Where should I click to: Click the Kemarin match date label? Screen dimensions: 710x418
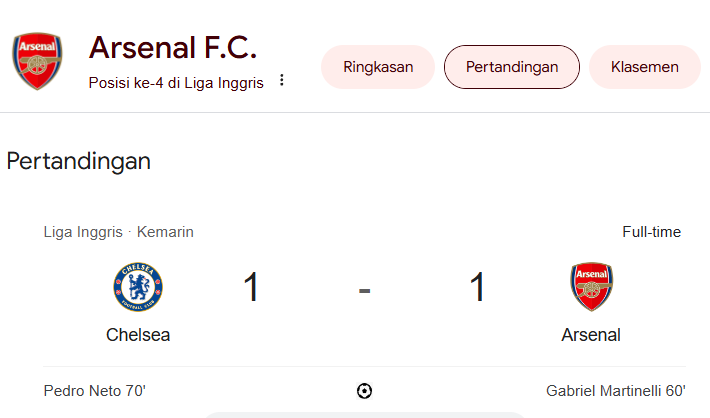click(x=165, y=232)
